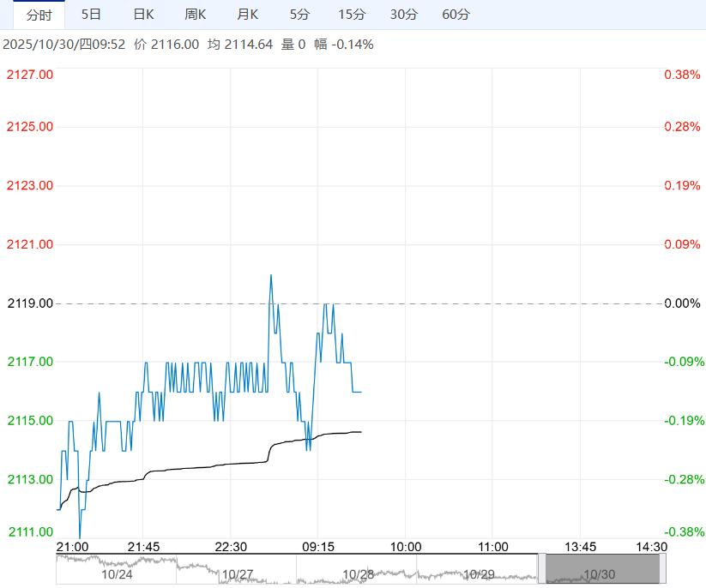Select the 分时 intraday tab
Image resolution: width=706 pixels, height=588 pixels.
pos(39,15)
